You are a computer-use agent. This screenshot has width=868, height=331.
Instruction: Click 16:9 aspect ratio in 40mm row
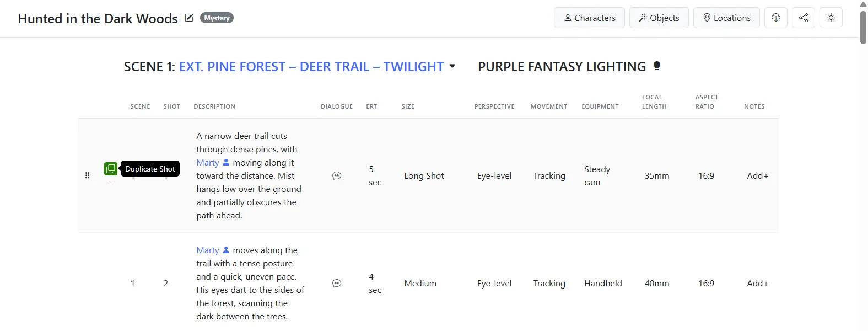pos(706,283)
